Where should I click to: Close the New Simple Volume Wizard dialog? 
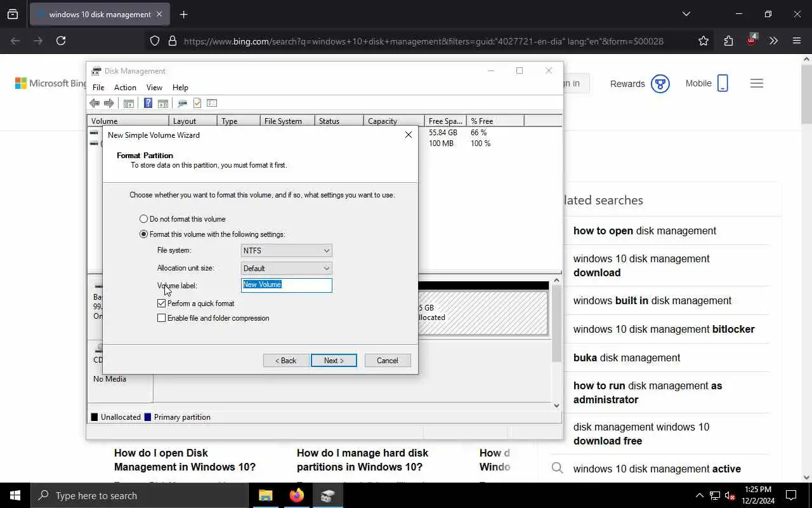[x=409, y=135]
